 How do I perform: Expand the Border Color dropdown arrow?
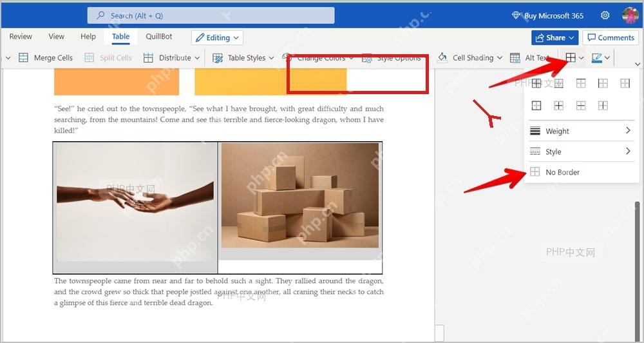click(x=607, y=58)
